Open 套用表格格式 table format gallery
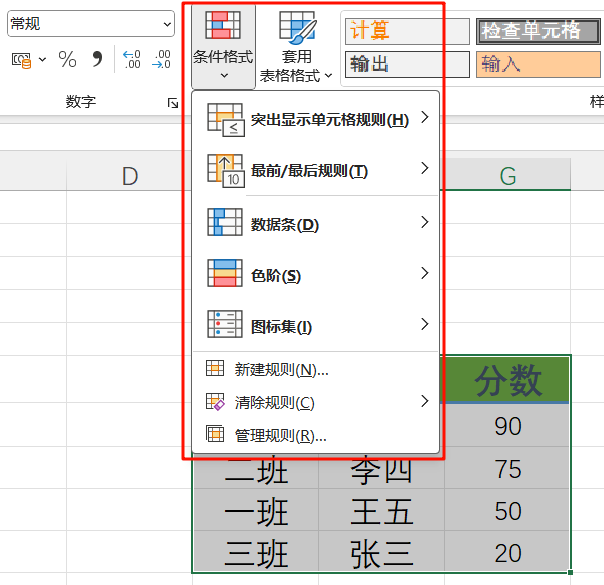The height and width of the screenshot is (585, 604). (x=296, y=45)
